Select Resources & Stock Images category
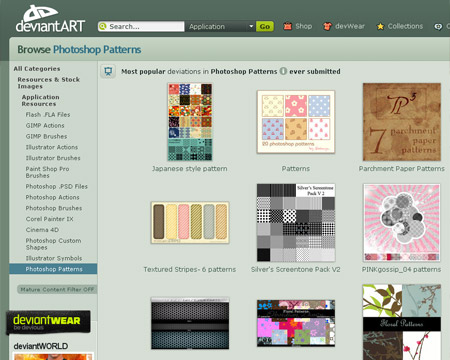 click(x=49, y=83)
